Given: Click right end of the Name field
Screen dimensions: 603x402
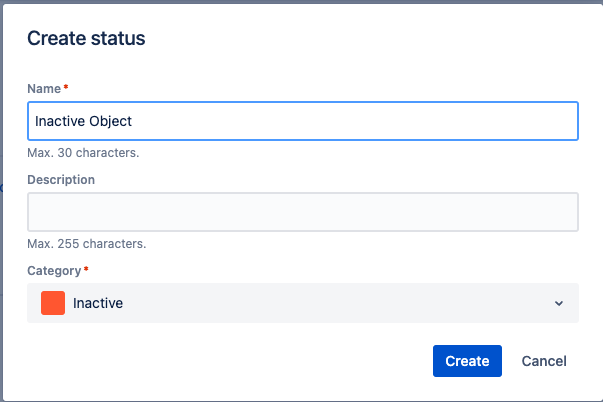Looking at the screenshot, I should point(560,121).
